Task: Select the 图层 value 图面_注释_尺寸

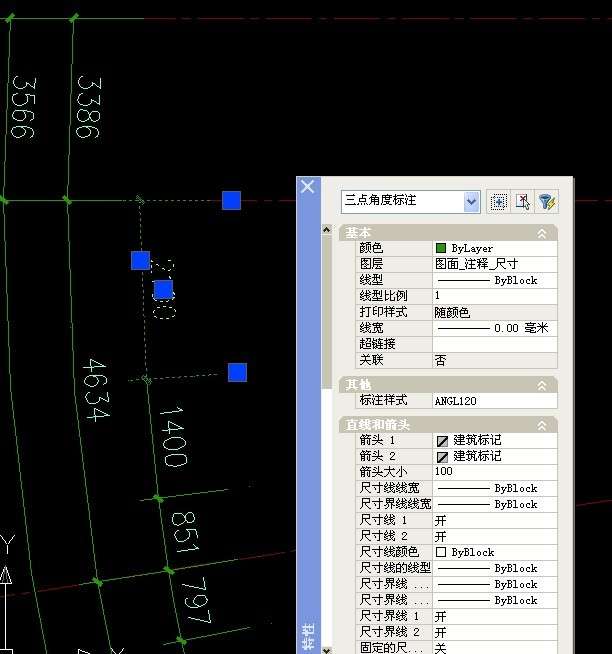Action: point(495,264)
